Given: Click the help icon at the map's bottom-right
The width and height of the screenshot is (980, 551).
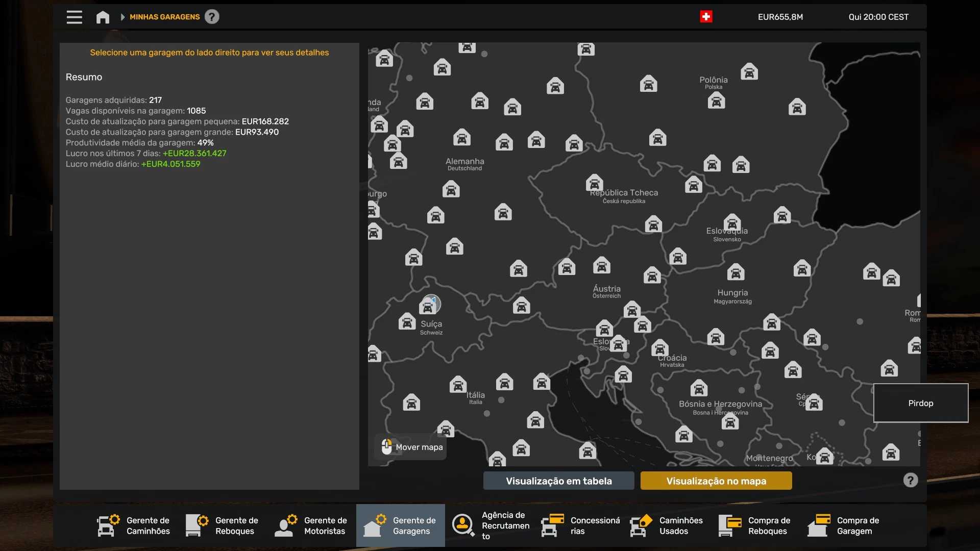Looking at the screenshot, I should tap(910, 480).
